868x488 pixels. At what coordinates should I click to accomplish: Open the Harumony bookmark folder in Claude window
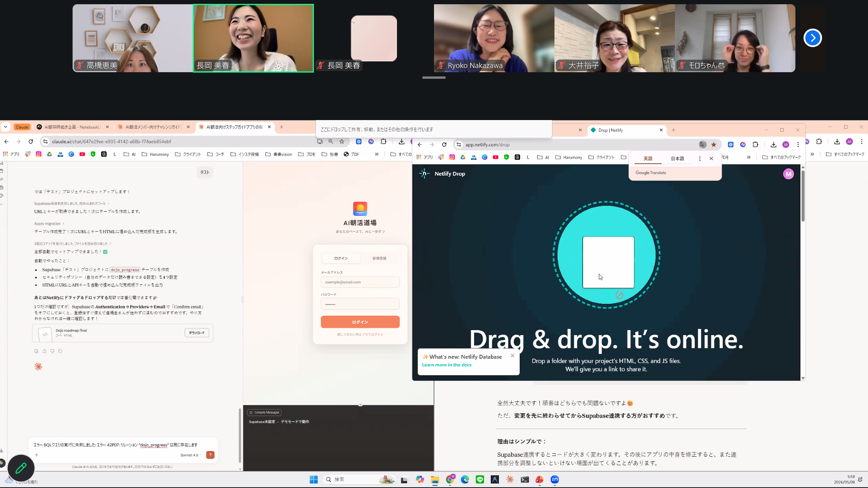tap(155, 154)
